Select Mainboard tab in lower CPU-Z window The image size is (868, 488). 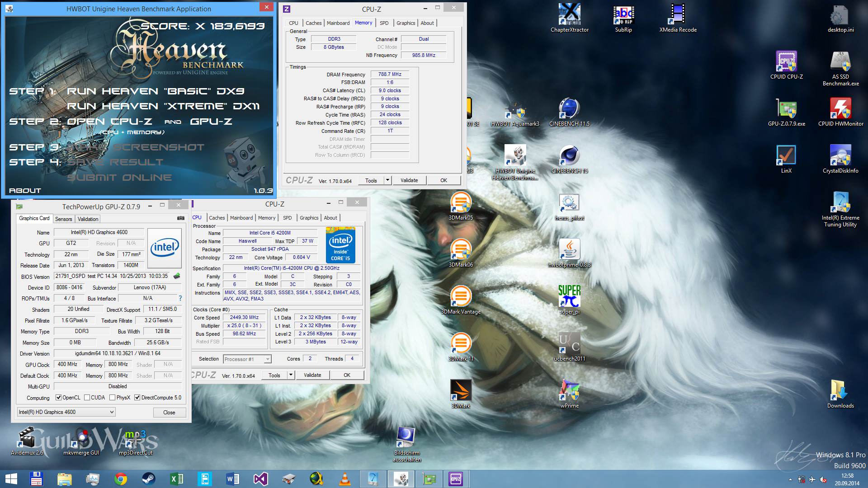pyautogui.click(x=241, y=218)
